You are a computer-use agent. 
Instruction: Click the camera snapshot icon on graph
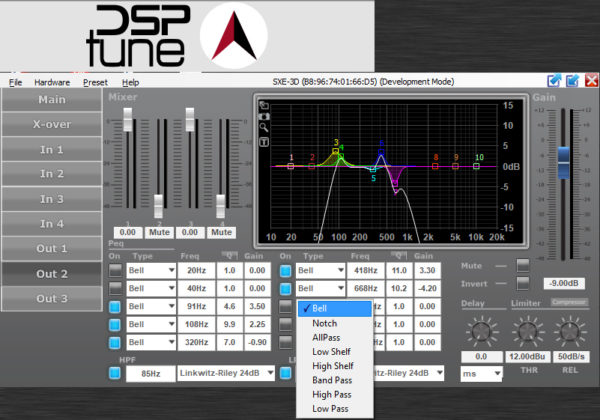tap(264, 116)
